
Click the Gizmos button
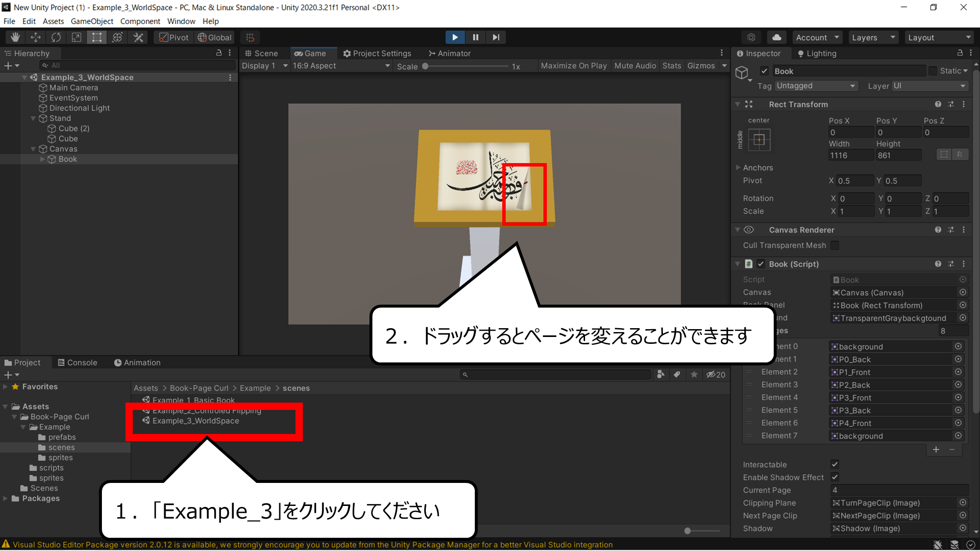click(x=701, y=66)
